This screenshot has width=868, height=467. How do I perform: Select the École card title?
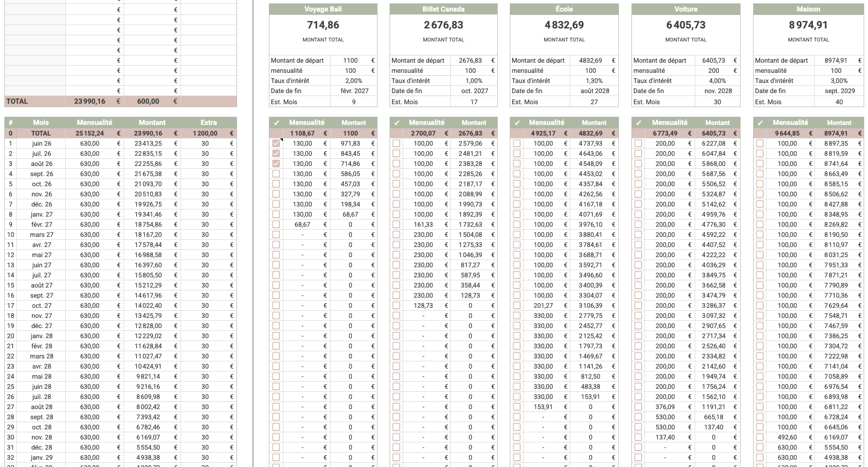pyautogui.click(x=564, y=9)
